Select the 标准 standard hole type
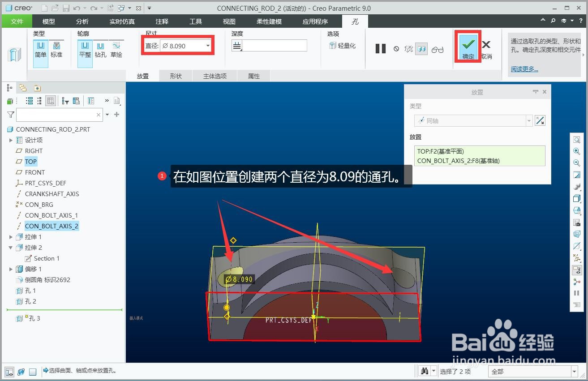Image resolution: width=588 pixels, height=381 pixels. click(x=56, y=50)
